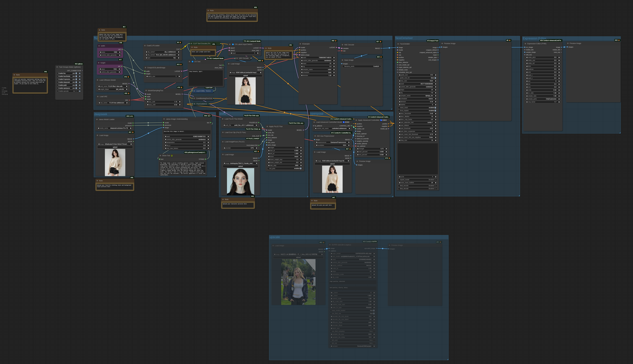Viewport: 633px width, 364px height.
Task: Adjust smile value in Expression Editor
Action: point(543,90)
